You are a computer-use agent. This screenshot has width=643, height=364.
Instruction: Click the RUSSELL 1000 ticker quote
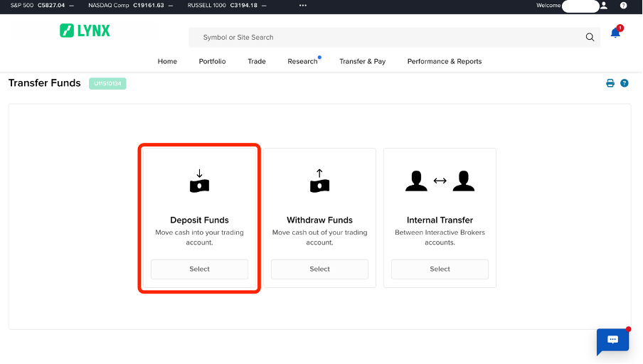[227, 5]
